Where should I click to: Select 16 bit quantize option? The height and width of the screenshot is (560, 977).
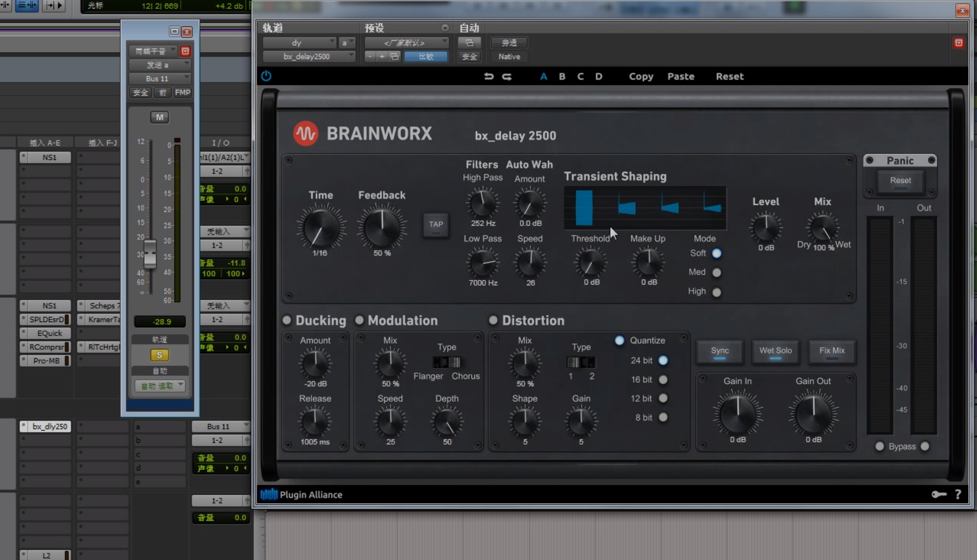pyautogui.click(x=663, y=379)
